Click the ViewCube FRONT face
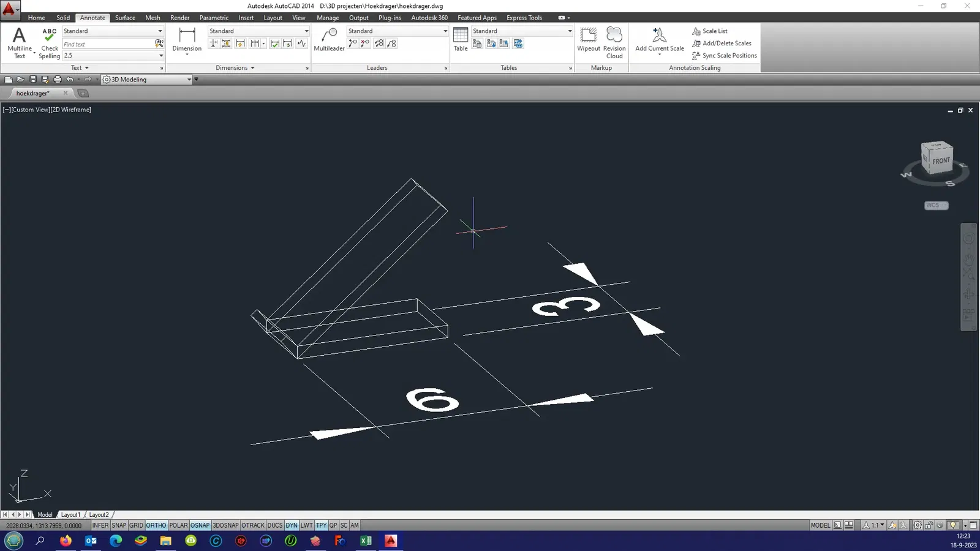980x551 pixels. point(941,161)
